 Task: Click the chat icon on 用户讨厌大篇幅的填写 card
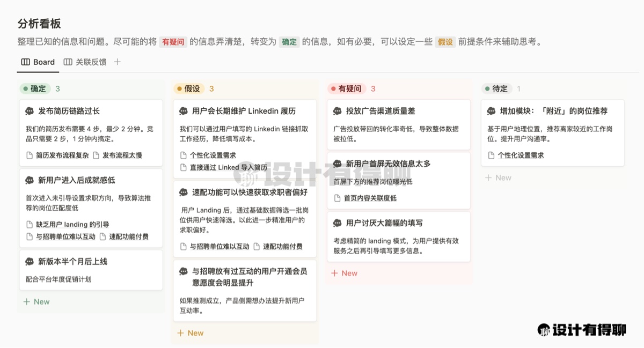click(338, 223)
